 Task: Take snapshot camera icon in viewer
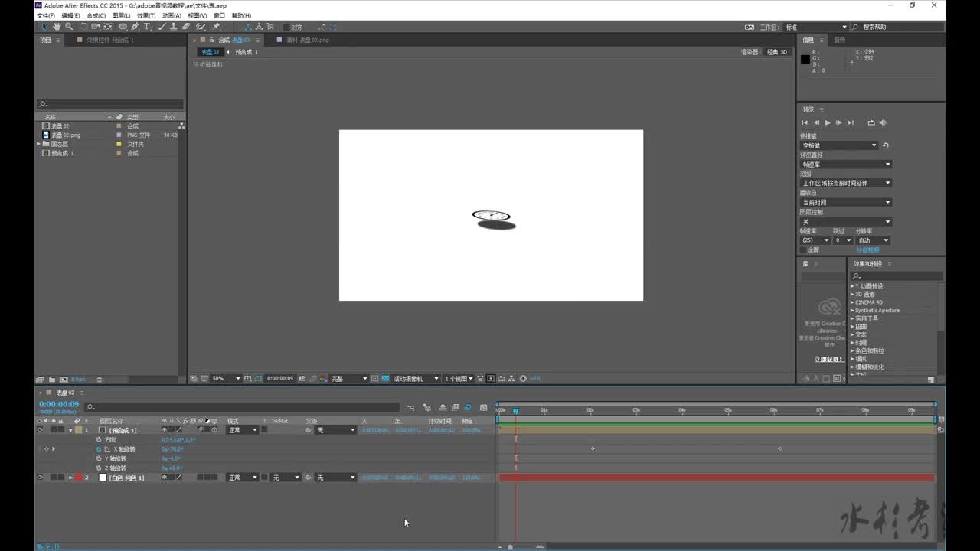[302, 378]
